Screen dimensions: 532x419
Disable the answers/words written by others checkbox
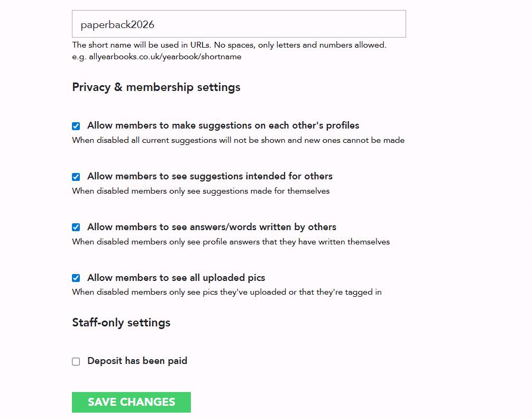pos(76,227)
